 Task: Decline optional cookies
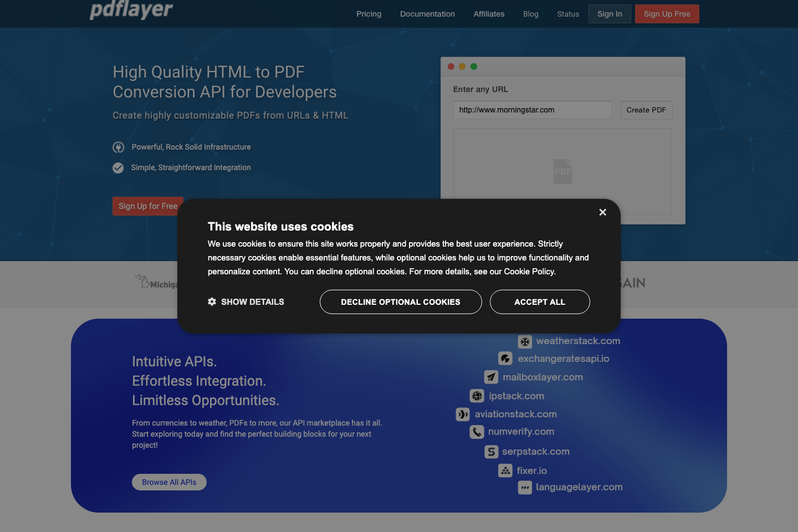coord(401,301)
